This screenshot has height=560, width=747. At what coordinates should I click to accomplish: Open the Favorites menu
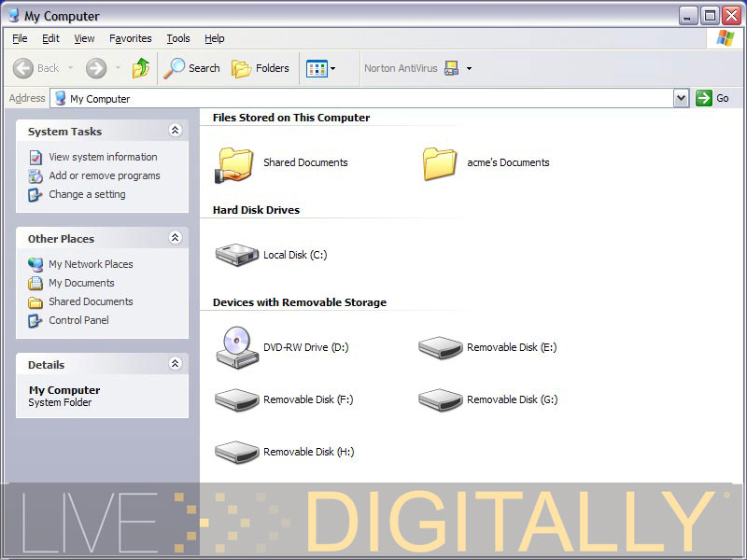pyautogui.click(x=130, y=38)
